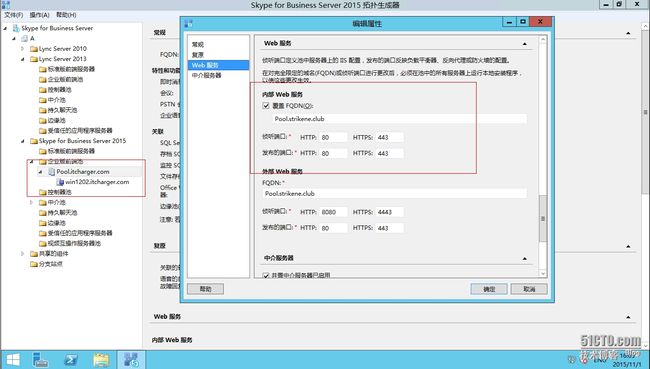Click the Topology Builder title bar app icon
The height and width of the screenshot is (369, 650).
click(6, 5)
